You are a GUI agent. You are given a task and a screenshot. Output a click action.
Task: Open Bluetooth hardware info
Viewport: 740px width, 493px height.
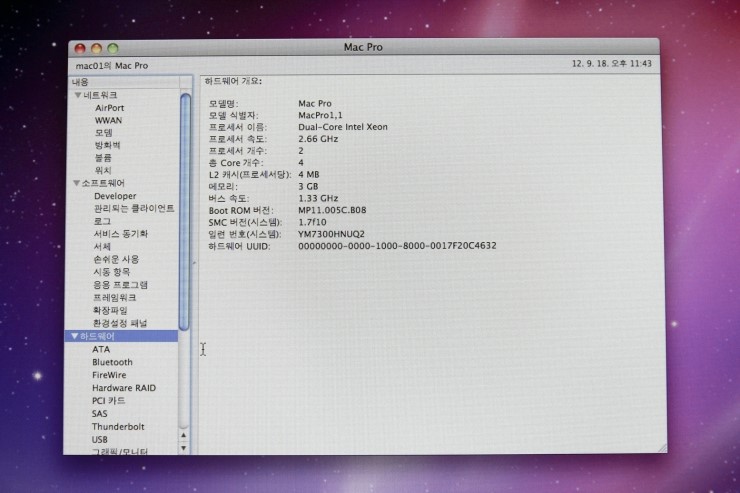(112, 363)
